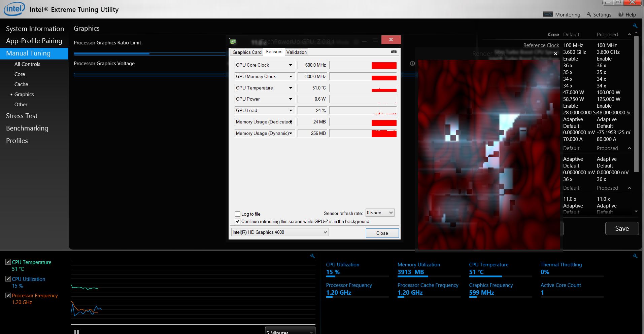Open the 5 Minutes time range dropdown
Screen dimensions: 644x334
[290, 330]
